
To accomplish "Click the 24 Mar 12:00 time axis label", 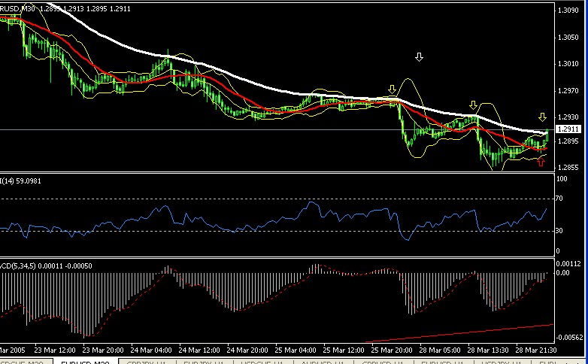I will [x=199, y=350].
